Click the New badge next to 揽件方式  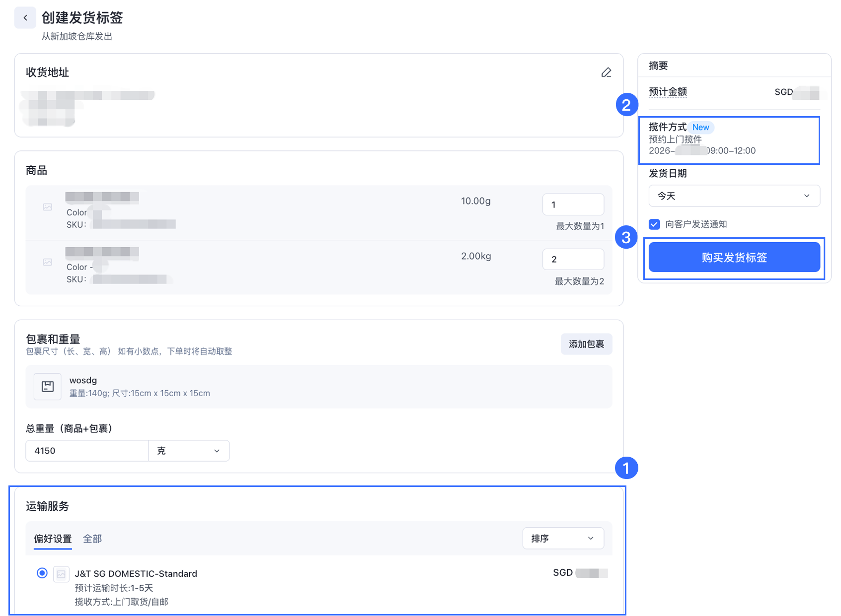pyautogui.click(x=700, y=128)
